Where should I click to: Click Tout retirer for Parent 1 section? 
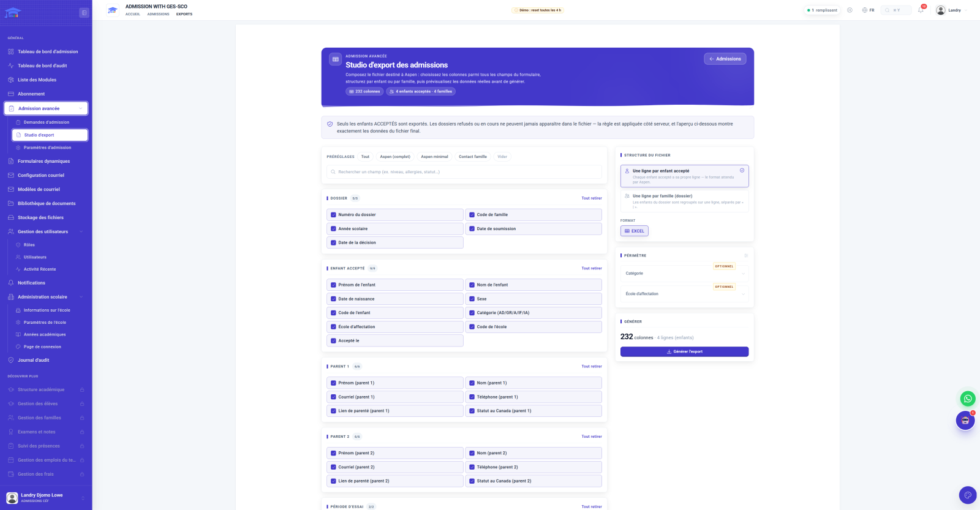tap(592, 367)
